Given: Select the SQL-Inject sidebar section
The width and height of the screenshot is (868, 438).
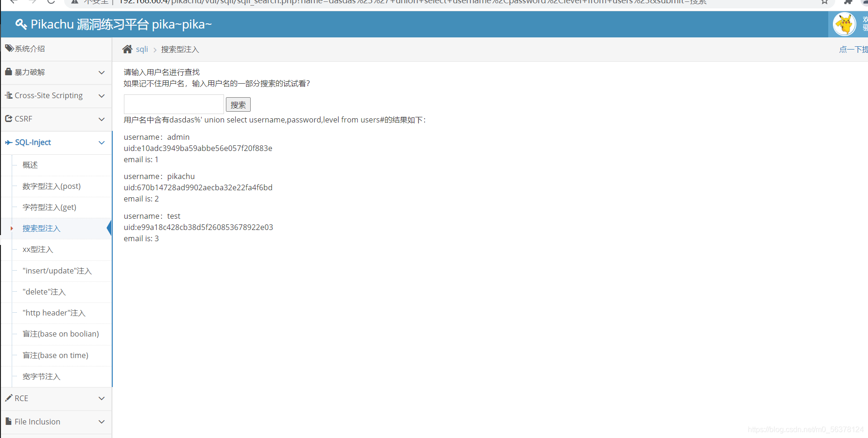Looking at the screenshot, I should [x=56, y=143].
